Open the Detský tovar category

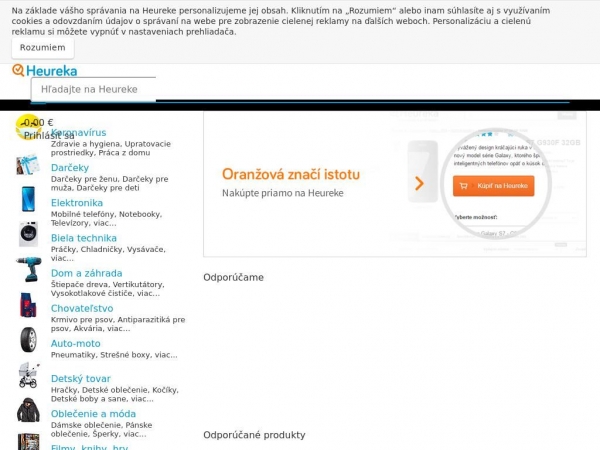point(81,379)
